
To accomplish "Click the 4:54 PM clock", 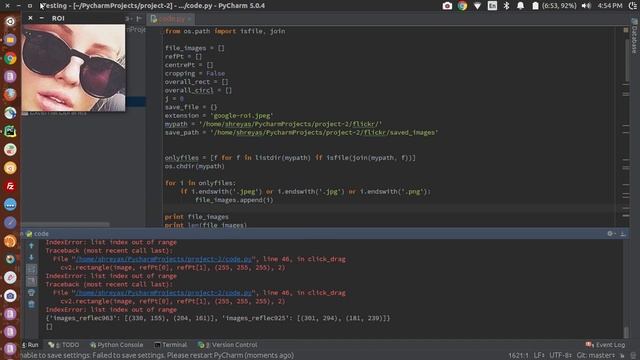I will click(x=610, y=6).
